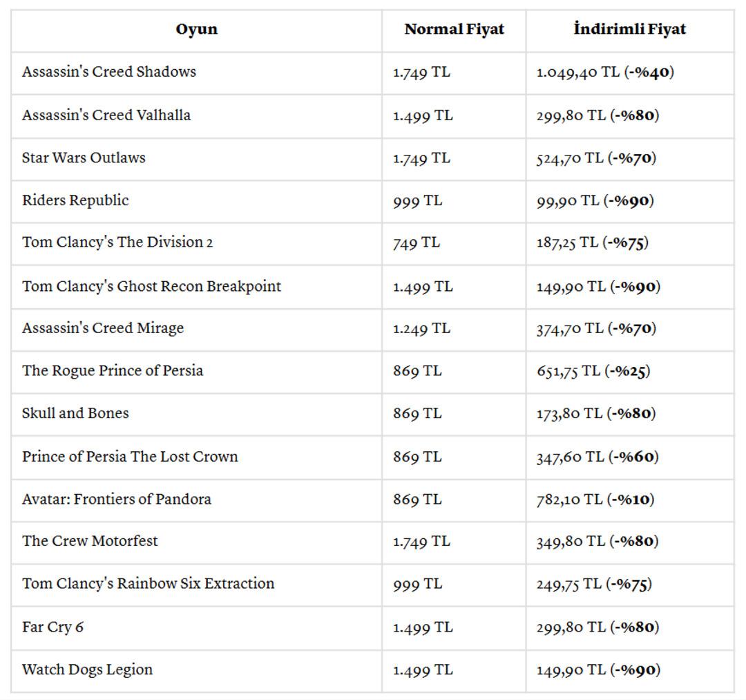This screenshot has width=746, height=700.
Task: Select the Assassin's Creed Shadows game name
Action: [109, 72]
